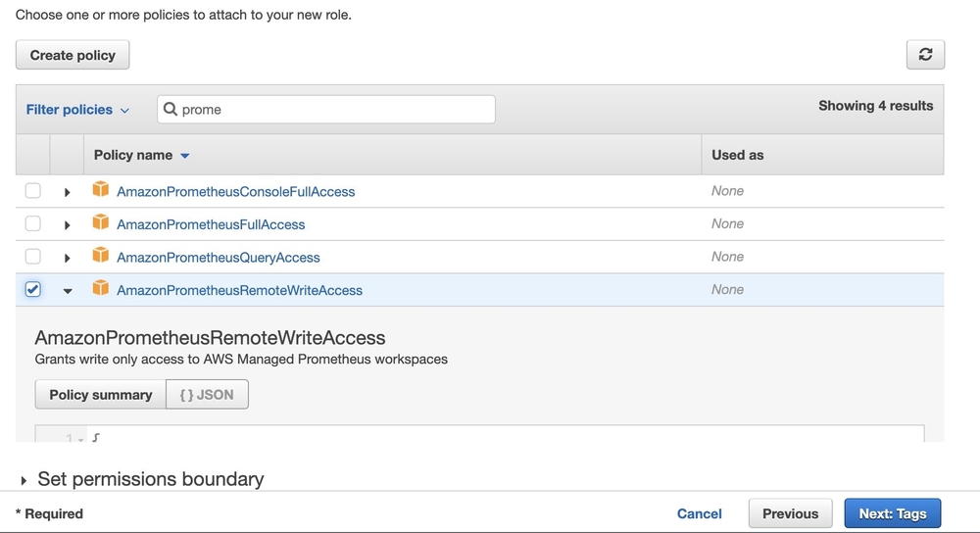Collapse the AmazonPrometheusRemoteWriteAccess row details
Screen dimensions: 980x533
[x=67, y=291]
